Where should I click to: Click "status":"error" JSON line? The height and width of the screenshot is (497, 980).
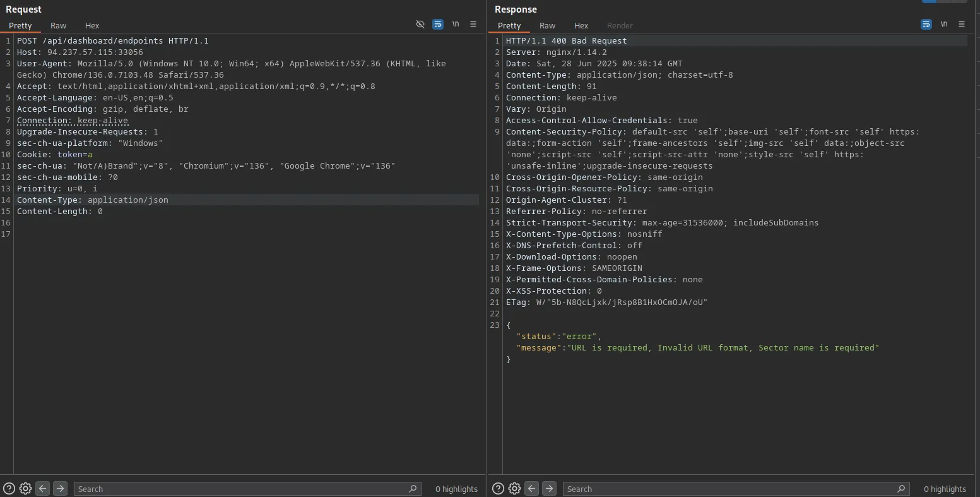pos(559,336)
